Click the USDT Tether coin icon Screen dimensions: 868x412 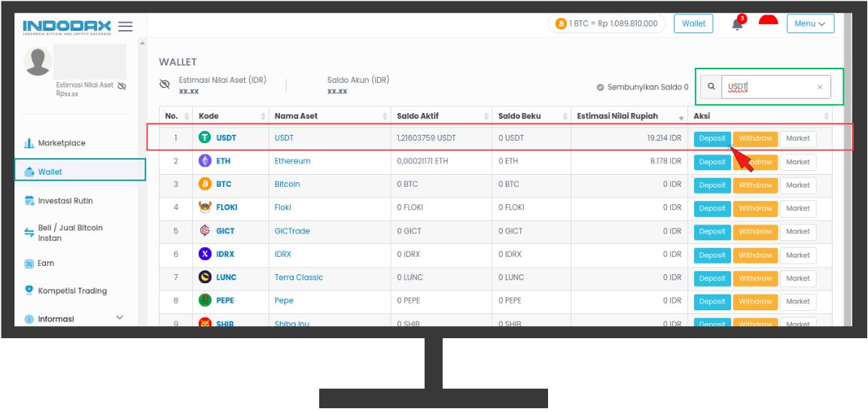click(205, 137)
